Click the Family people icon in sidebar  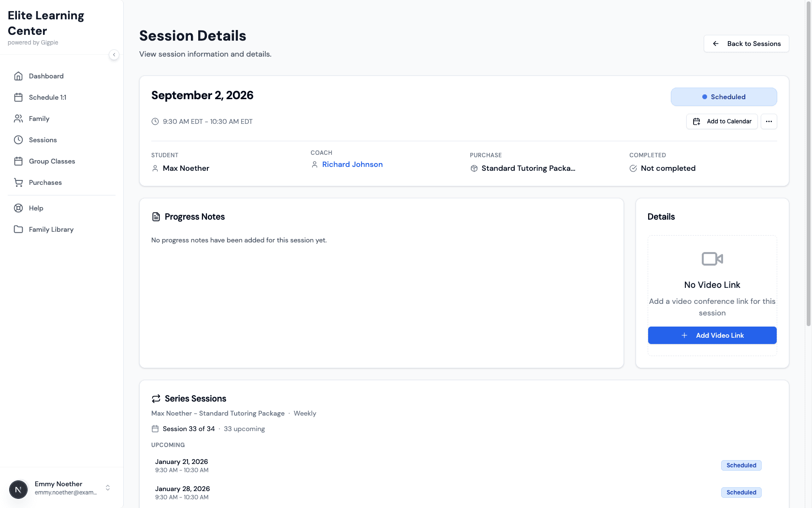coord(18,119)
